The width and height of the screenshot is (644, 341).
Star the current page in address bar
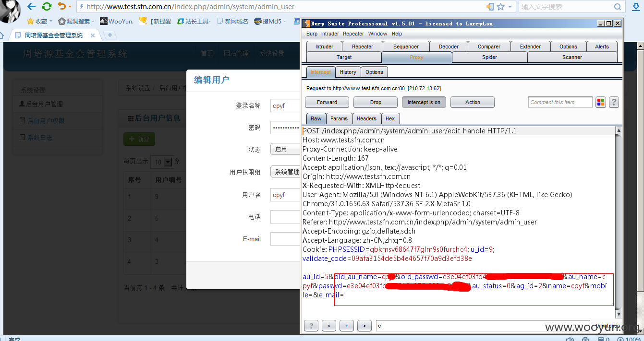point(500,7)
